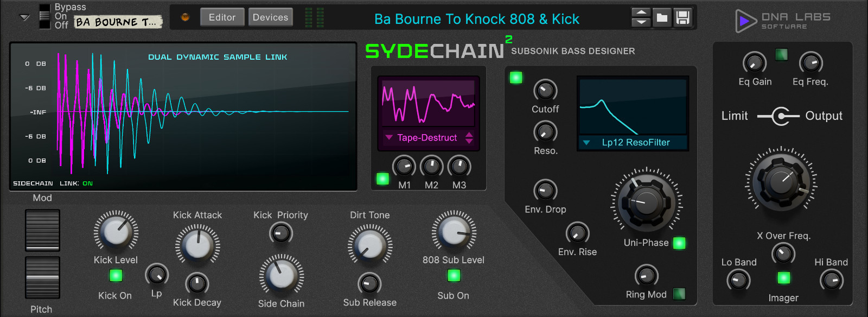Click the Hi Band knob

(831, 280)
